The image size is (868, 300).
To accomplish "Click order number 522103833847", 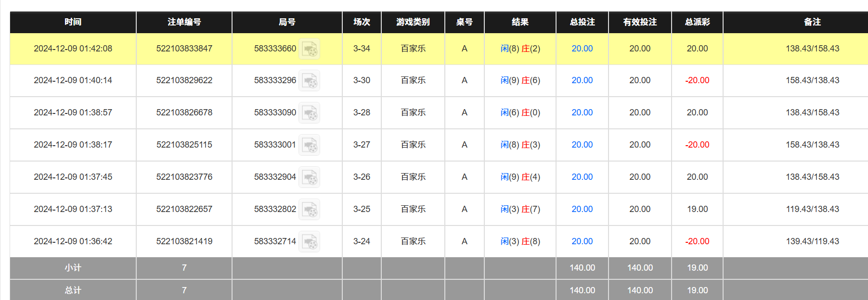I will [x=184, y=49].
